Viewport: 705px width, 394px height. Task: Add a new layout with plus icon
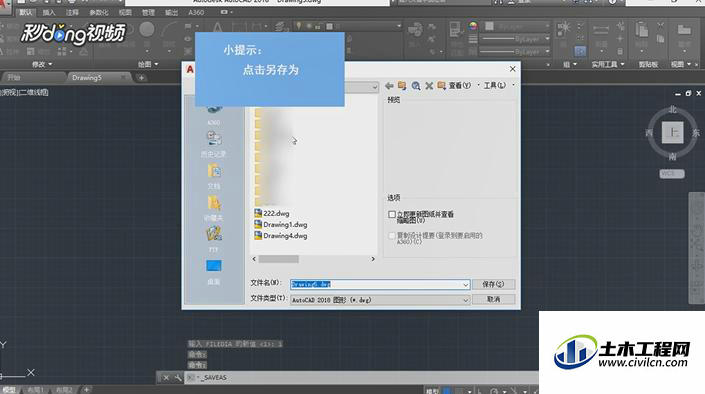click(x=86, y=390)
